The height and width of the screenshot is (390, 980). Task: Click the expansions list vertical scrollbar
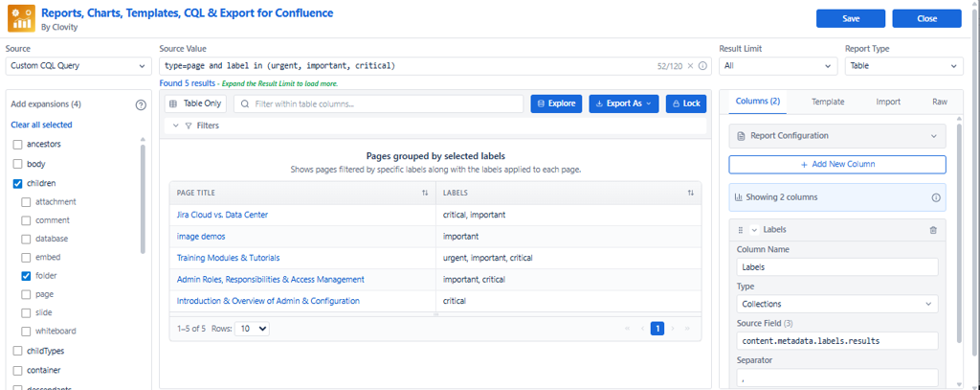[143, 199]
